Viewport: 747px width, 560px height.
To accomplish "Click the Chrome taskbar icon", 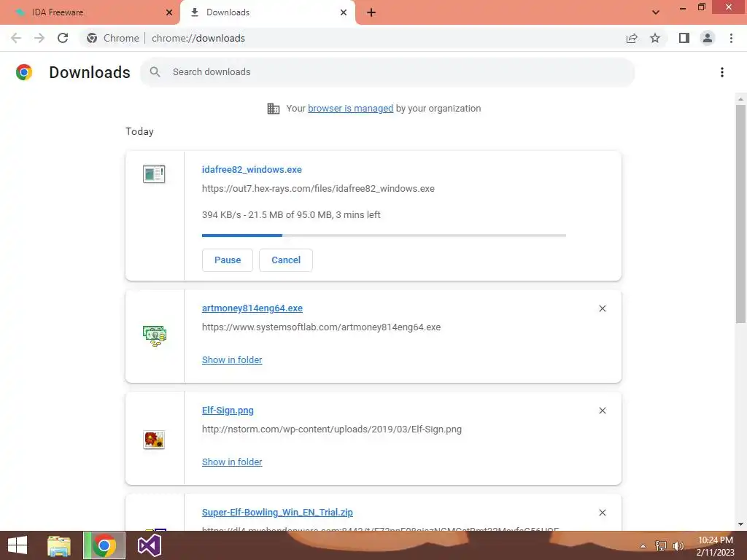I will pos(104,545).
